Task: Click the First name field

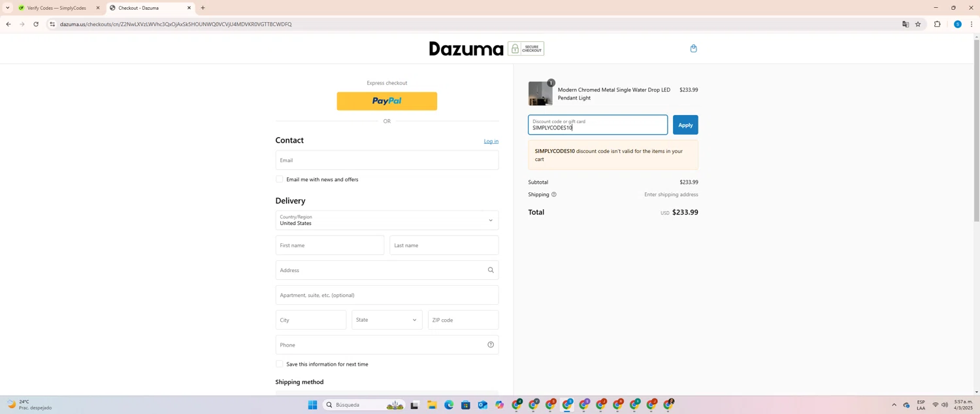Action: [x=330, y=245]
